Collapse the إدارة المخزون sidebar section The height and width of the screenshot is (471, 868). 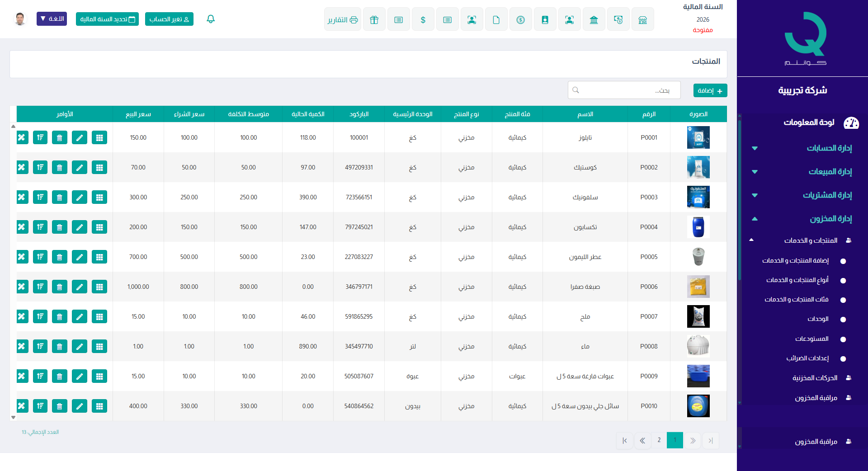(830, 219)
